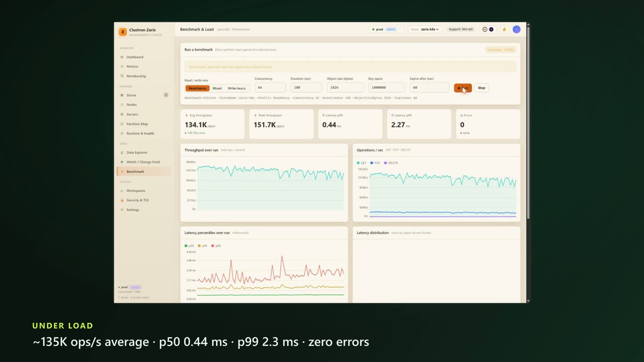Screen dimensions: 644x362
Task: Click the Stores count badge
Action: pos(166,95)
